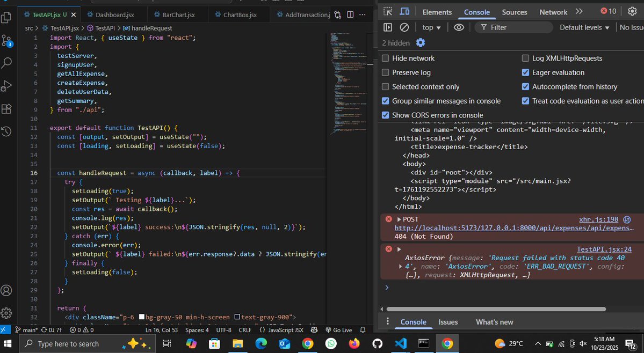Open the TestAPI.jsx:24 source link
Screen dimensions: 644x353
tap(604, 249)
